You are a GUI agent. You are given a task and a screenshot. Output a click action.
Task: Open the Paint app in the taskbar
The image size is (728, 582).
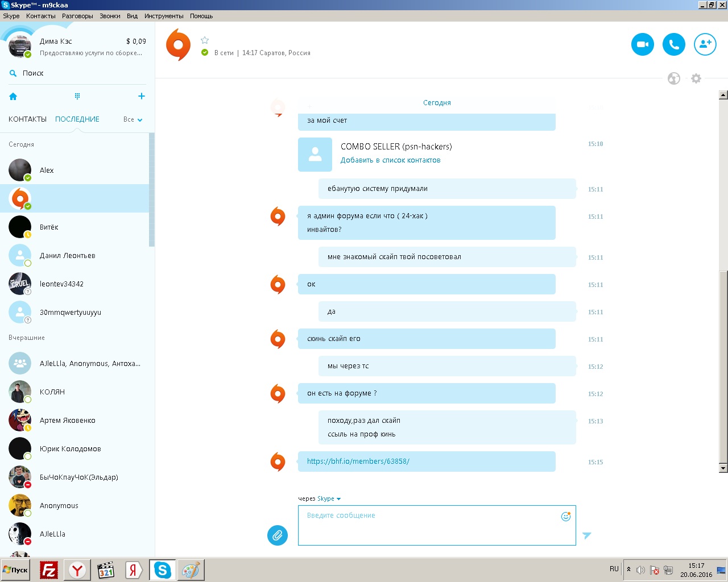[191, 570]
